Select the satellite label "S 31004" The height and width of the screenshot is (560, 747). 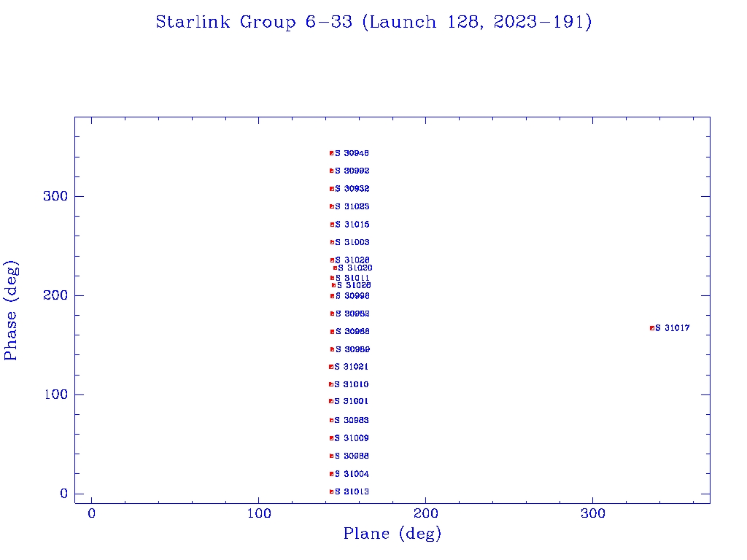[352, 474]
